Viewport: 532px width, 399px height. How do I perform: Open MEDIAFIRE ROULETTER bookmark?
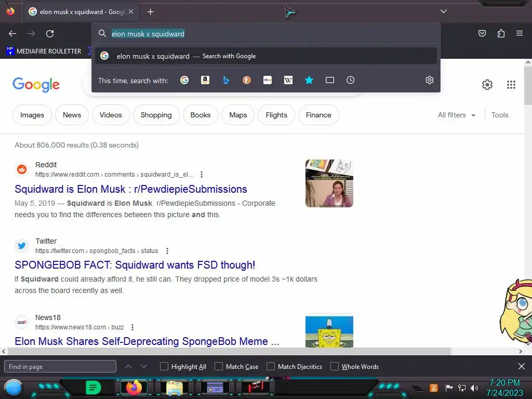tap(44, 51)
